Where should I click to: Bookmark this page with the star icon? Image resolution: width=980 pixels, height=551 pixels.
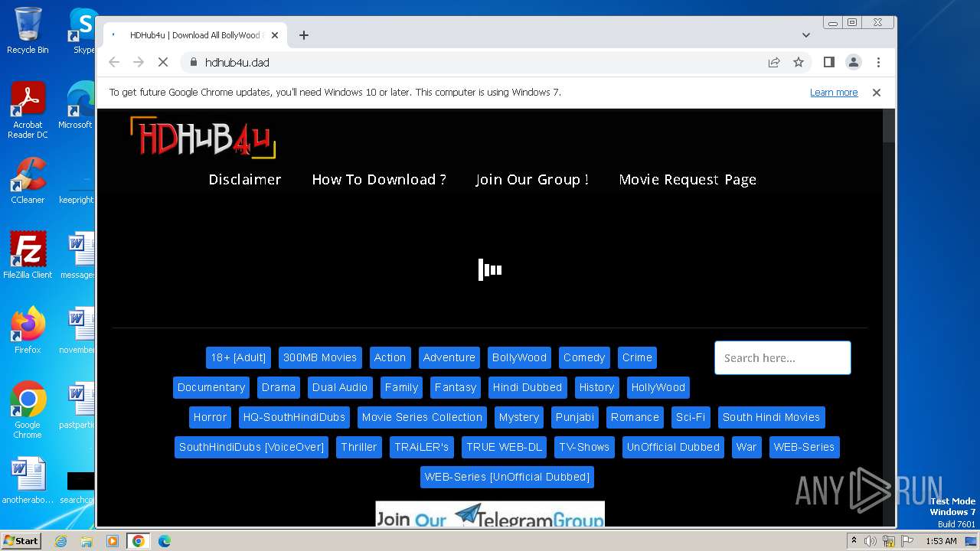(799, 62)
